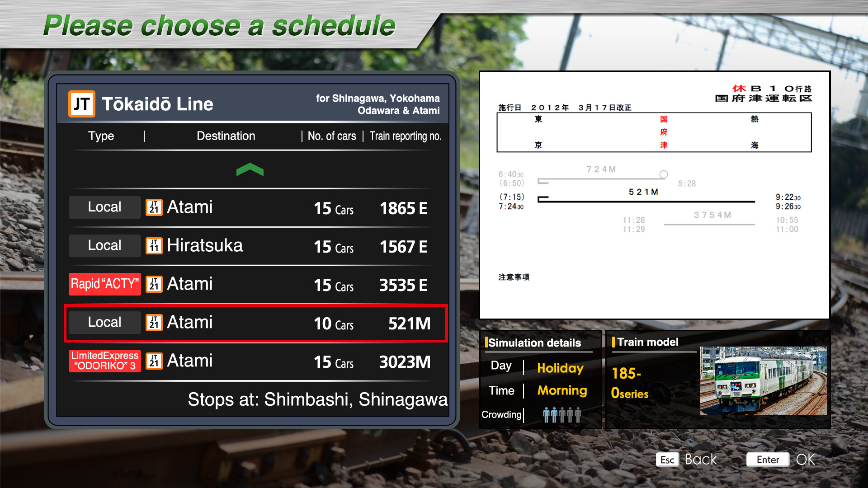Click the yellow Simulation details marker icon
Image resolution: width=868 pixels, height=488 pixels.
coord(487,343)
